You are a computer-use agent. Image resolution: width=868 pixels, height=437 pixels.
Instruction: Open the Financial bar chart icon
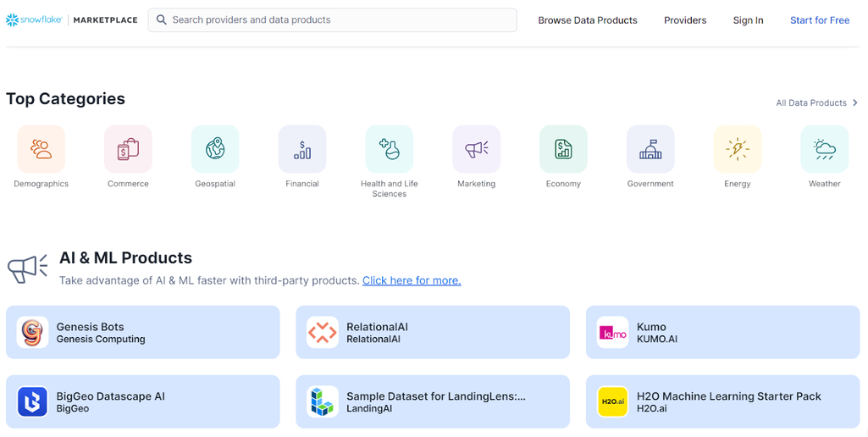tap(302, 149)
